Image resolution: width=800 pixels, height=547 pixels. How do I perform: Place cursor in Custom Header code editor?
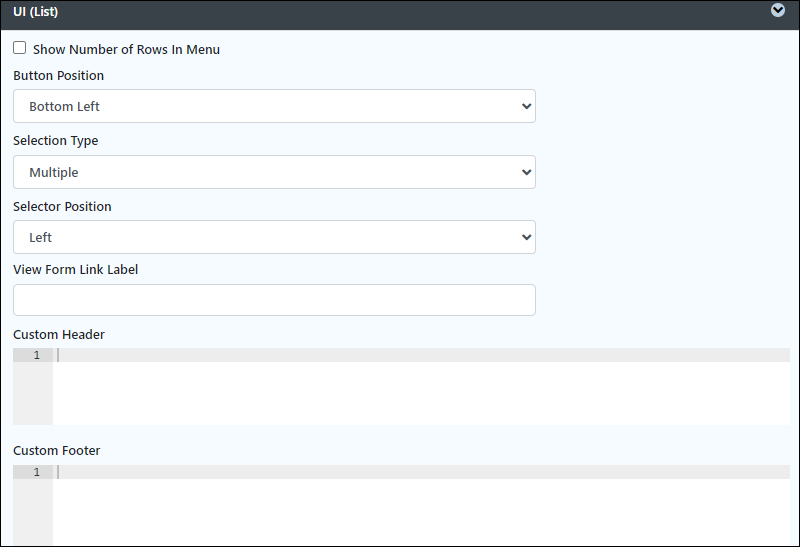click(421, 387)
